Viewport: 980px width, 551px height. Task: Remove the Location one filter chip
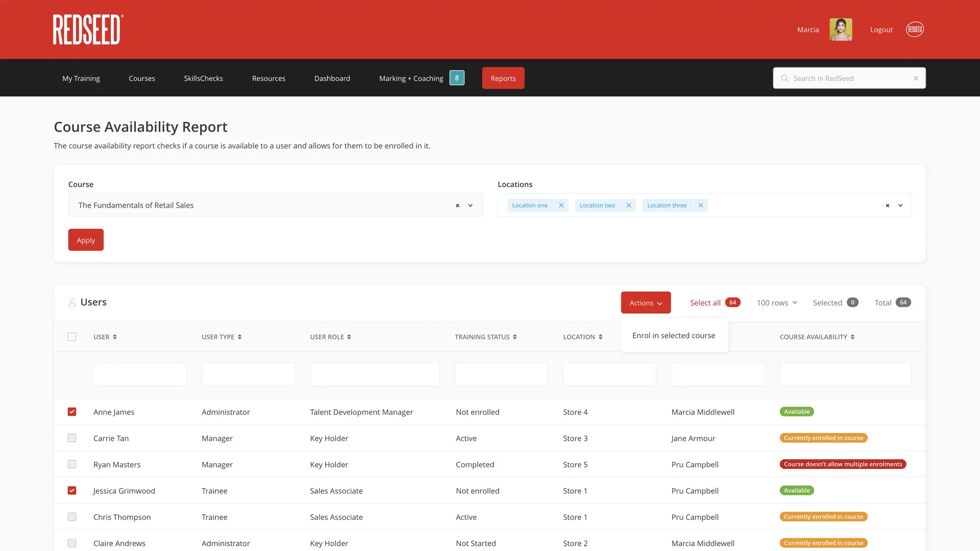point(561,205)
